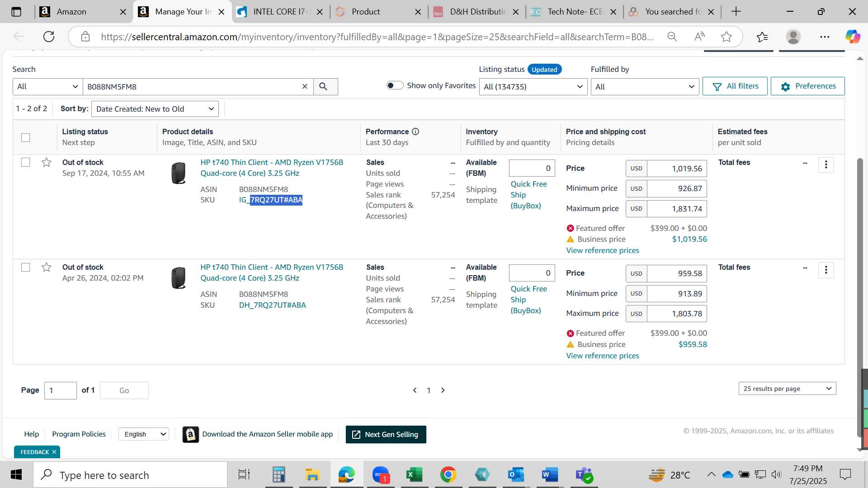The width and height of the screenshot is (868, 488).
Task: Open Chrome from the taskbar
Action: (448, 475)
